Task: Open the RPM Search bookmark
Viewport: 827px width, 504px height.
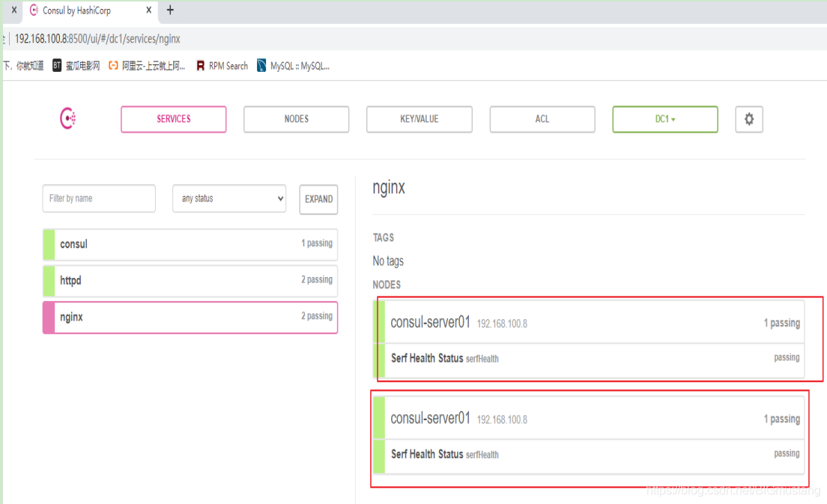Action: pos(222,66)
